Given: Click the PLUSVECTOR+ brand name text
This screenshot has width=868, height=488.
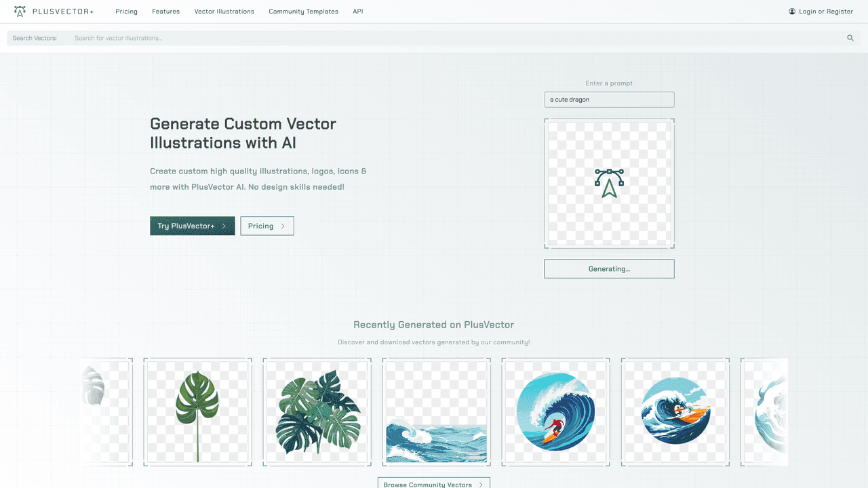Looking at the screenshot, I should pos(63,12).
